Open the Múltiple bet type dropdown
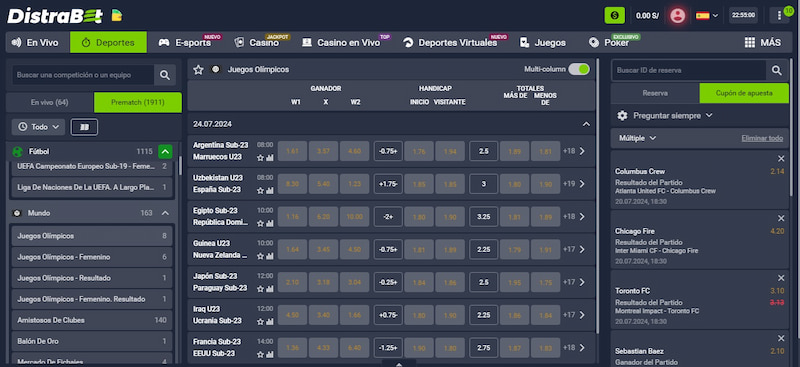This screenshot has width=800, height=367. point(637,138)
